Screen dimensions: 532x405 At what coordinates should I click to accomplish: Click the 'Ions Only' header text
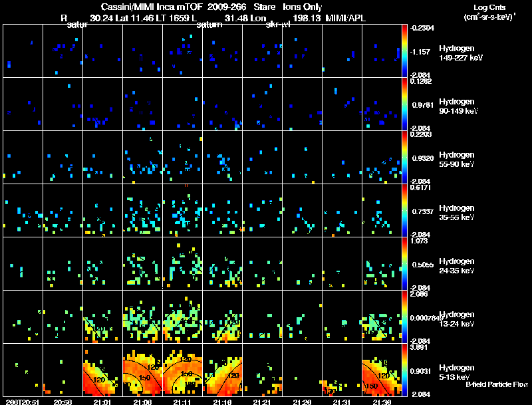tap(303, 7)
